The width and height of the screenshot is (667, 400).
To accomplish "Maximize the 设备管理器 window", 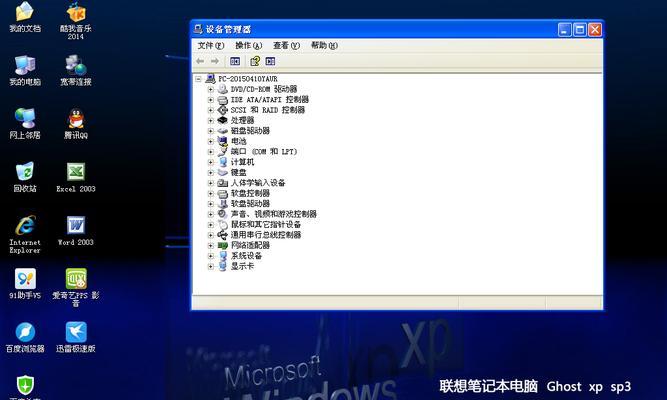I will [580, 30].
